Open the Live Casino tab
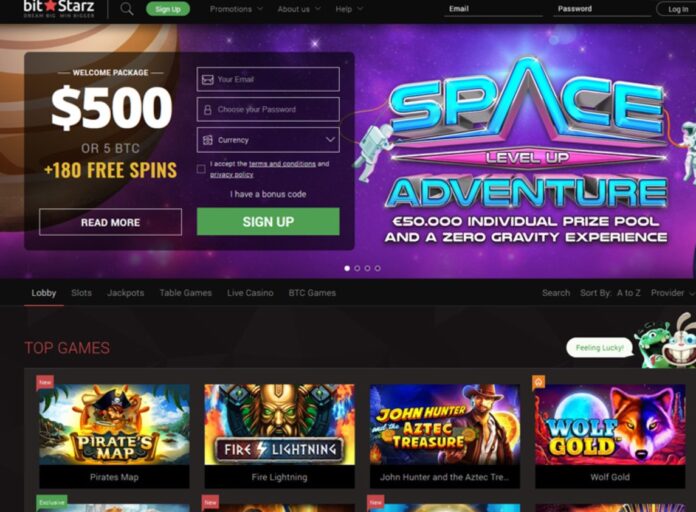The image size is (696, 512). (250, 293)
